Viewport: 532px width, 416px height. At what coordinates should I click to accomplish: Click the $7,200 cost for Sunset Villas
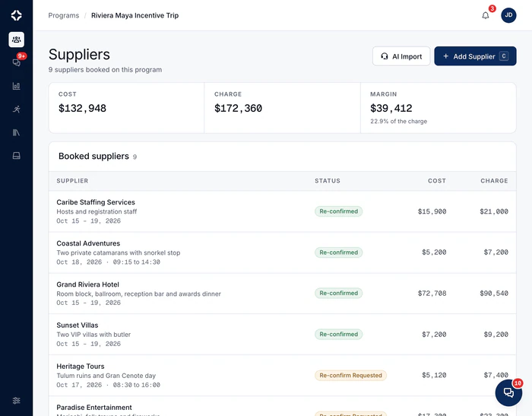coord(434,335)
